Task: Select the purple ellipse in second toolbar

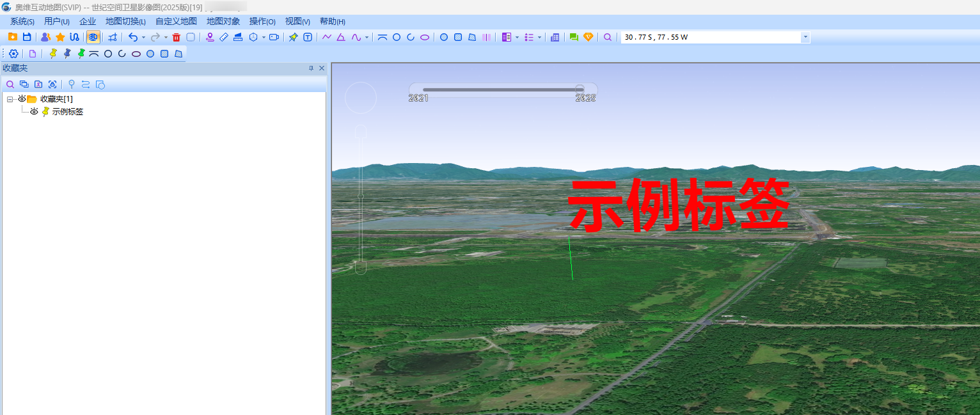Action: [x=136, y=54]
